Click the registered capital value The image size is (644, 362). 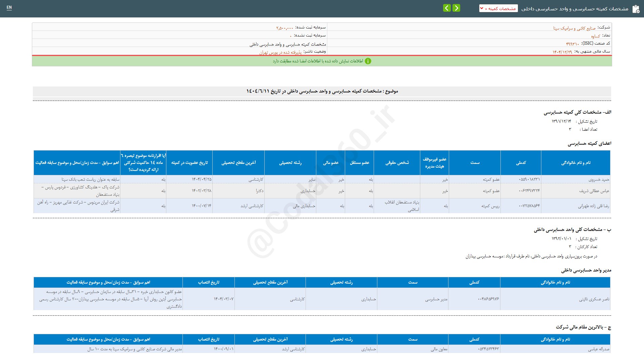pyautogui.click(x=284, y=28)
